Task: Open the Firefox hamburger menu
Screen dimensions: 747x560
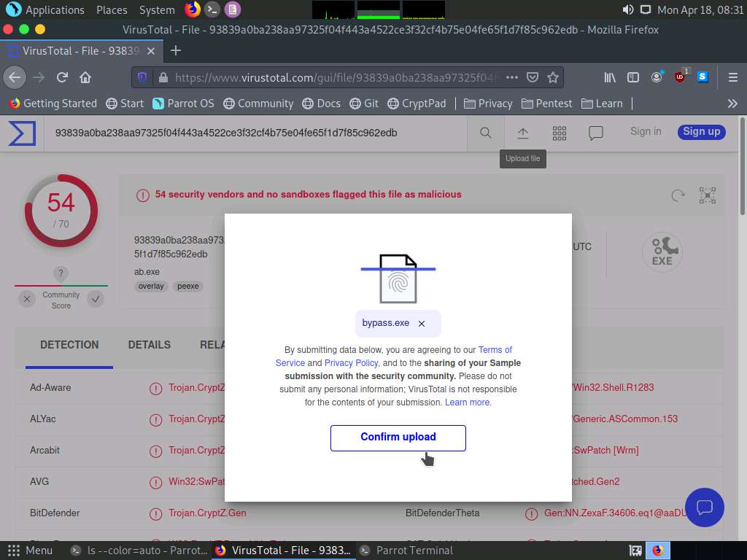Action: (x=732, y=77)
